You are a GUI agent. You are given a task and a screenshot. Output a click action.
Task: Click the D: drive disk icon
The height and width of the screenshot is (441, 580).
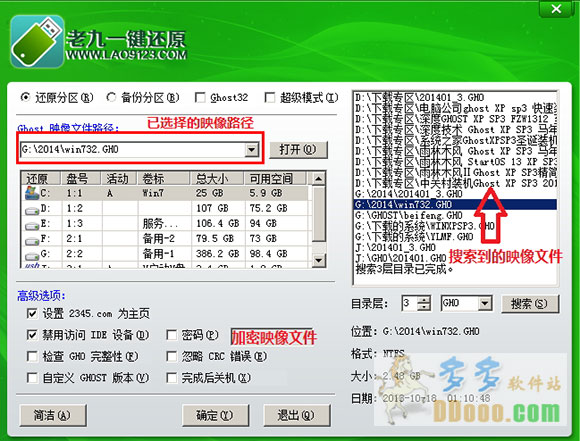click(32, 210)
